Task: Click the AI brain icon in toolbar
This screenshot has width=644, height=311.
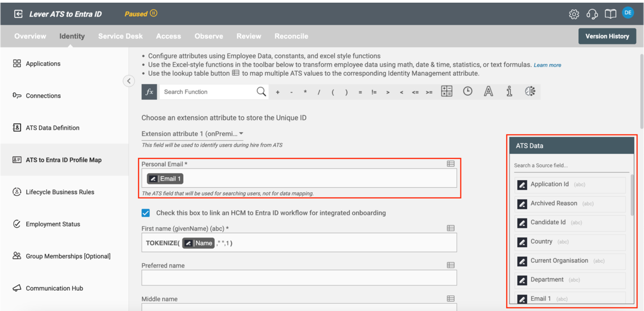Action: click(530, 91)
